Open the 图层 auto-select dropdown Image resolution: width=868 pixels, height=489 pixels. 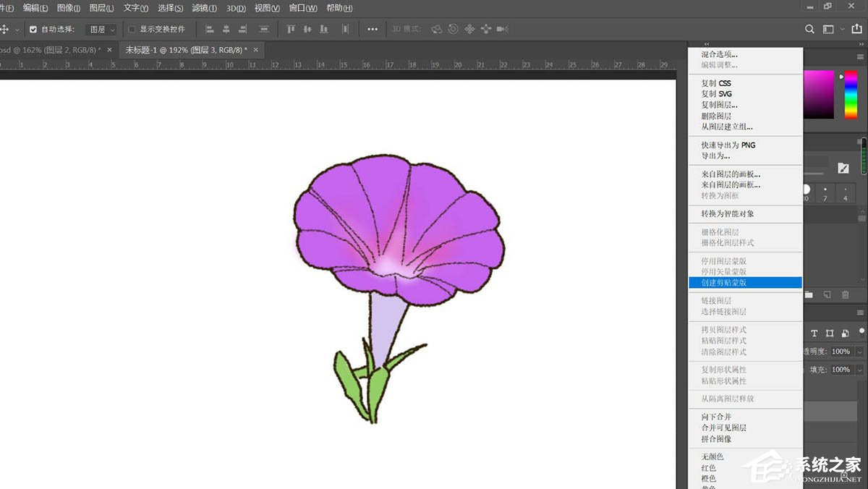coord(101,30)
